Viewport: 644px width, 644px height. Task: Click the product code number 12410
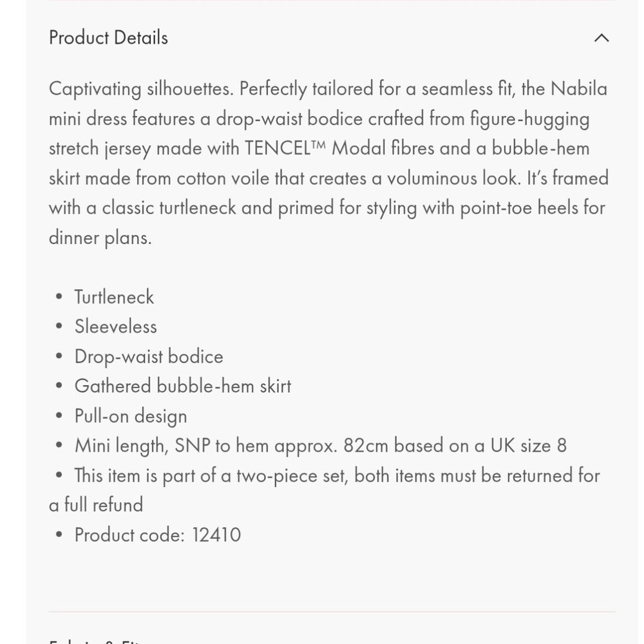[216, 535]
